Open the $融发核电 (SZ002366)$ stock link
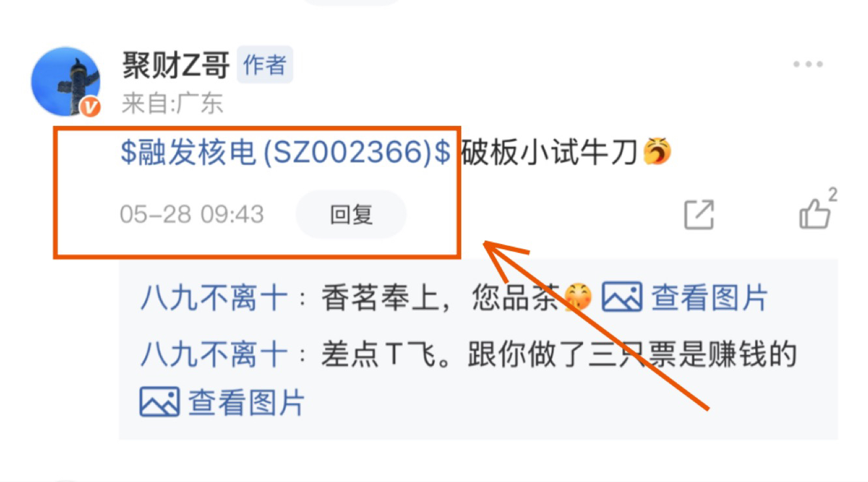Viewport: 868px width, 482px height. coord(285,152)
